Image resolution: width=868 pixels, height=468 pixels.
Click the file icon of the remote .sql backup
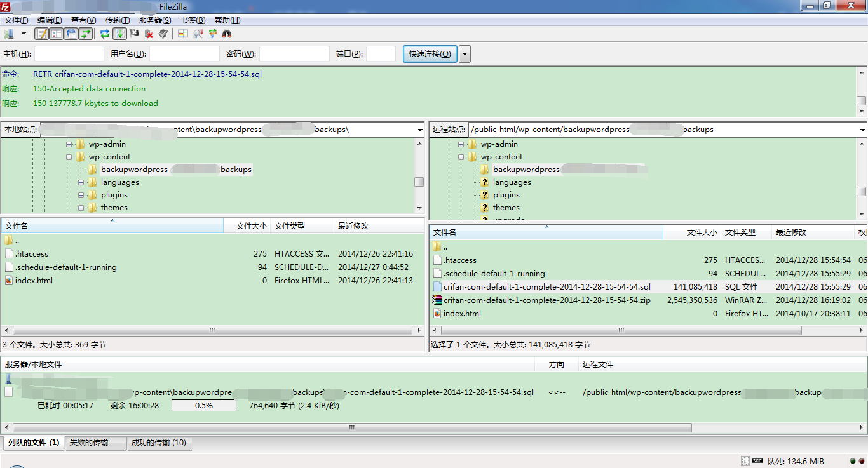[437, 287]
